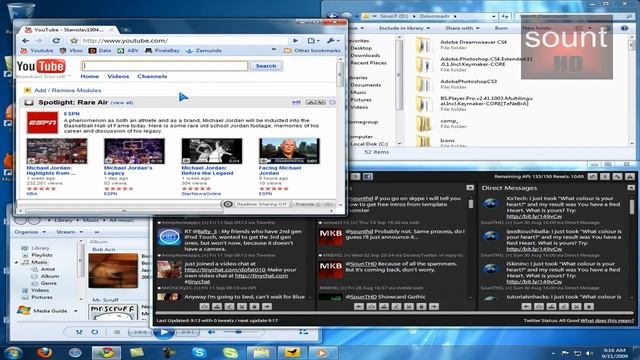The width and height of the screenshot is (640, 360).
Task: Mute Media Player volume speaker icon
Action: [211, 332]
